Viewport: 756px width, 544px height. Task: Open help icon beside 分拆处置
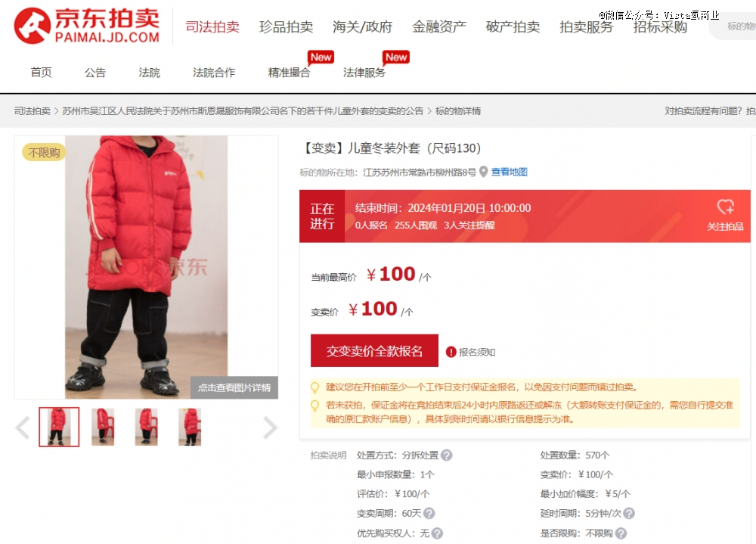447,455
